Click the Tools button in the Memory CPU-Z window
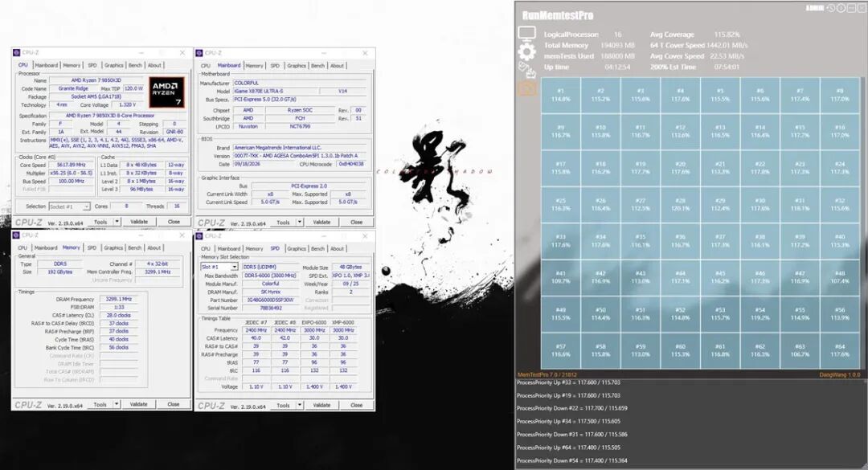The width and height of the screenshot is (868, 470). point(100,404)
